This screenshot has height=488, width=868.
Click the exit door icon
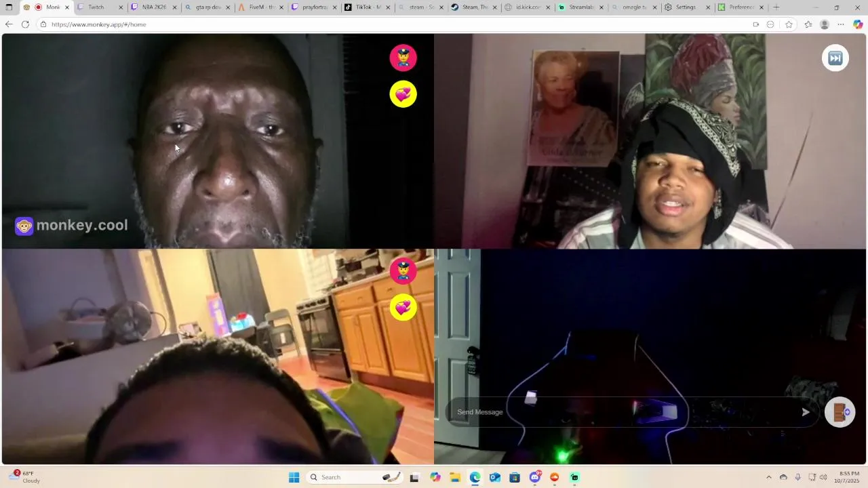tap(840, 412)
